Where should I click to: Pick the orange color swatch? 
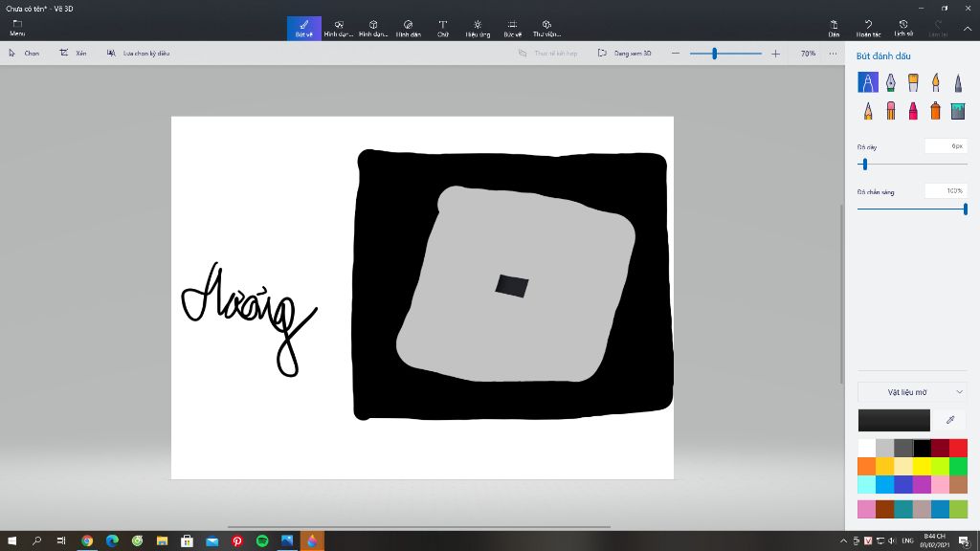866,466
